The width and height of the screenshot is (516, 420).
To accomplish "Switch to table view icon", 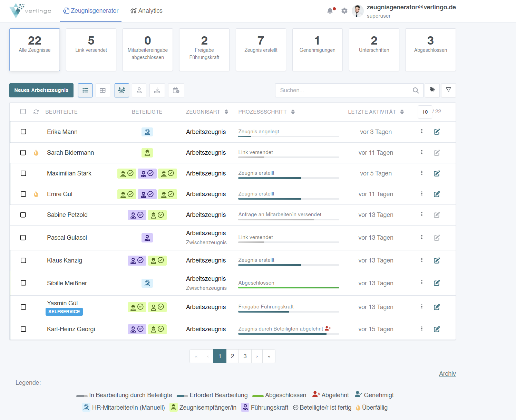I will pos(103,90).
